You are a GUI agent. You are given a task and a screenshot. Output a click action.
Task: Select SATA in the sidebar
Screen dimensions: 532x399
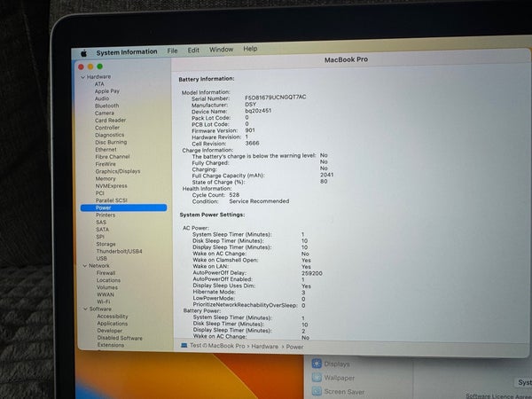click(x=102, y=230)
